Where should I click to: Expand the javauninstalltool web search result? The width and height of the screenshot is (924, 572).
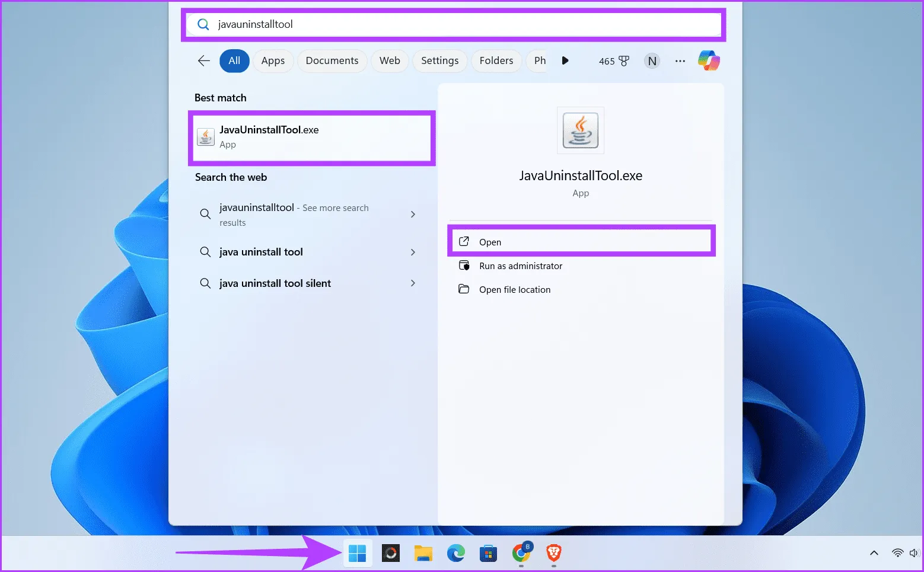click(x=413, y=215)
